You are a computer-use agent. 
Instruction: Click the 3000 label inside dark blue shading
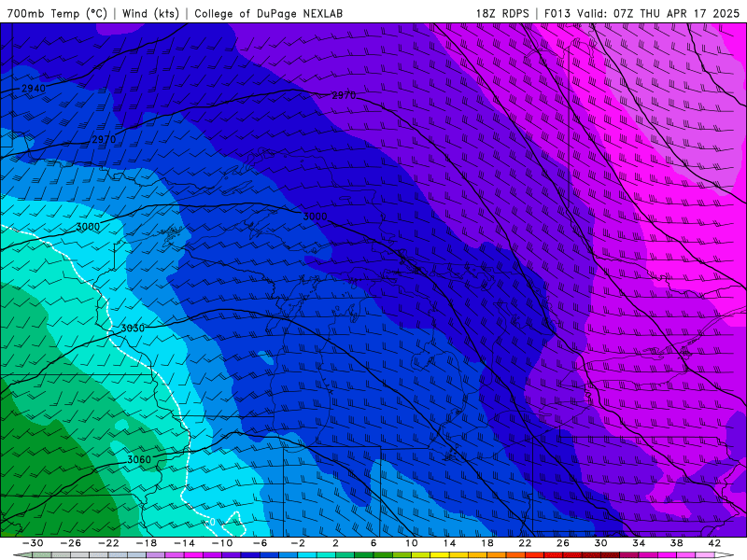[x=315, y=217]
